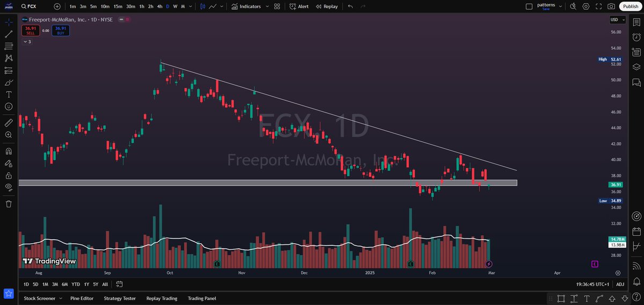Open layout setup square icon

tap(529, 6)
